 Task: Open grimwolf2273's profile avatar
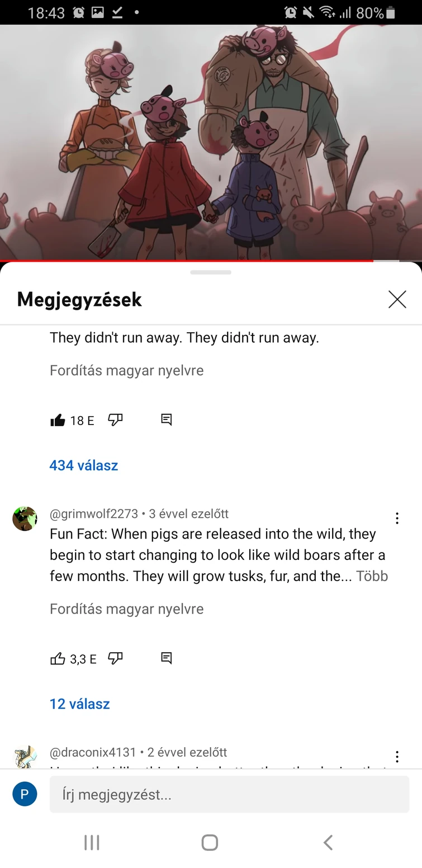click(25, 518)
